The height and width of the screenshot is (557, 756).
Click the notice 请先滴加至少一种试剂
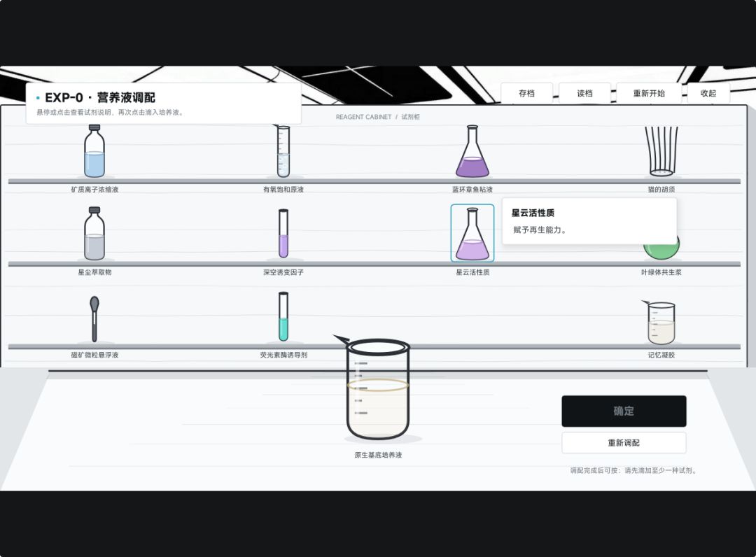click(661, 470)
